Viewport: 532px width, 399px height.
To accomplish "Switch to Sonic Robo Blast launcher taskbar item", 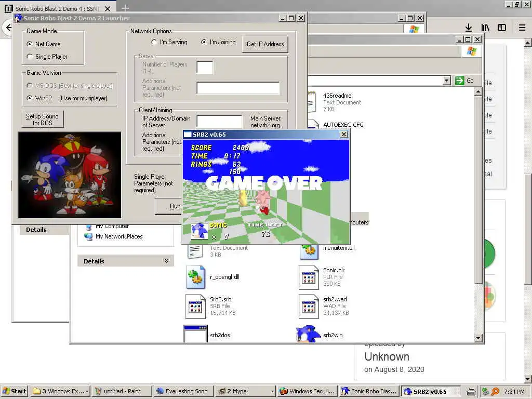I will [369, 391].
